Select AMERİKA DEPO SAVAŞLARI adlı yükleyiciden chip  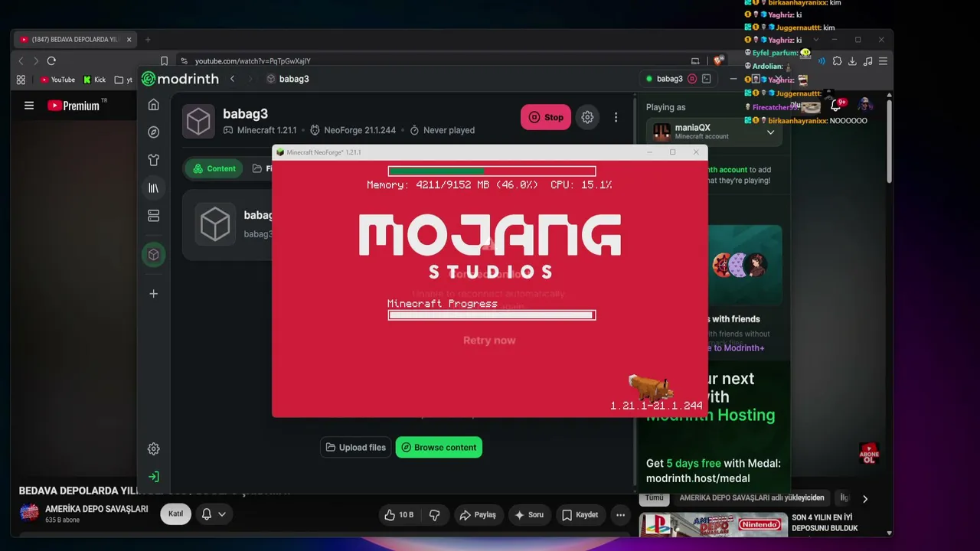coord(752,497)
